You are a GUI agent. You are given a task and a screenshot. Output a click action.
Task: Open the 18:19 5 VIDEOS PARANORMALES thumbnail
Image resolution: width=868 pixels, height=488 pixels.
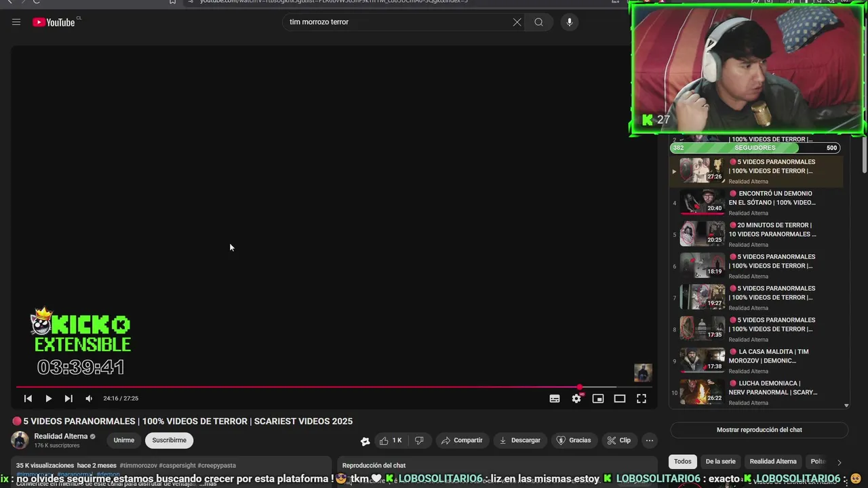click(x=702, y=266)
